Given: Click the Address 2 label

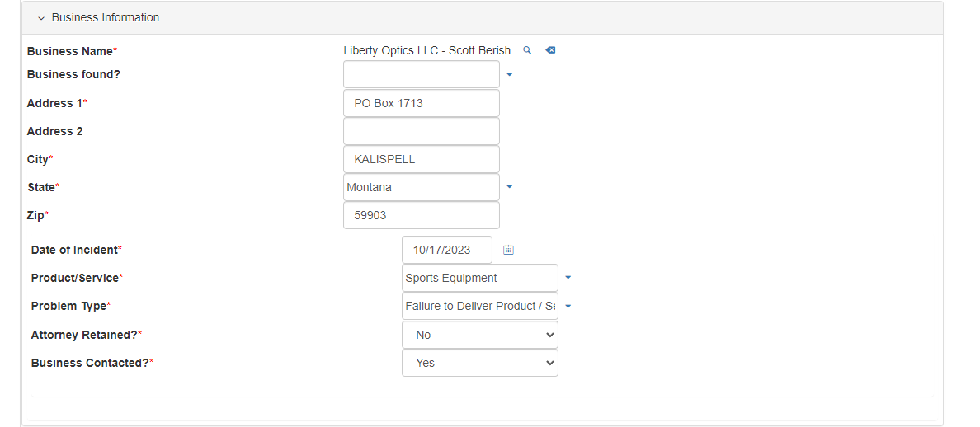Looking at the screenshot, I should click(x=55, y=131).
